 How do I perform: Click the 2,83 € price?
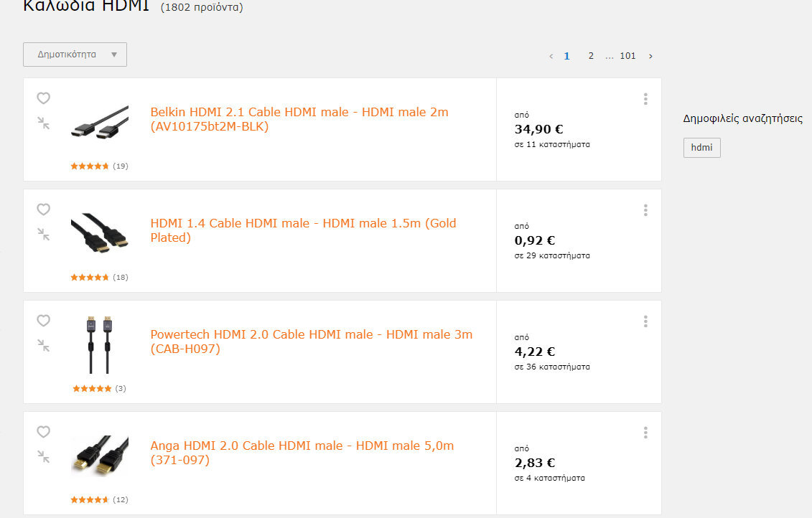click(534, 463)
